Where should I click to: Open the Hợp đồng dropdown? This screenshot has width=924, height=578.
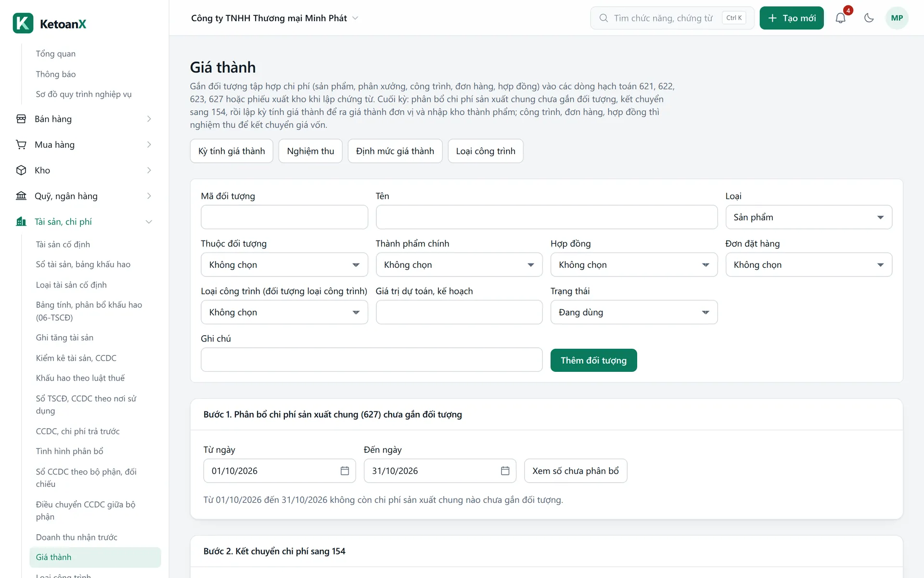point(634,265)
